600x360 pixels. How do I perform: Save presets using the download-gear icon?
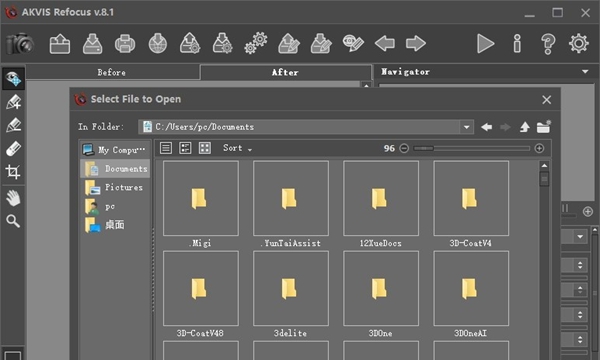(223, 44)
